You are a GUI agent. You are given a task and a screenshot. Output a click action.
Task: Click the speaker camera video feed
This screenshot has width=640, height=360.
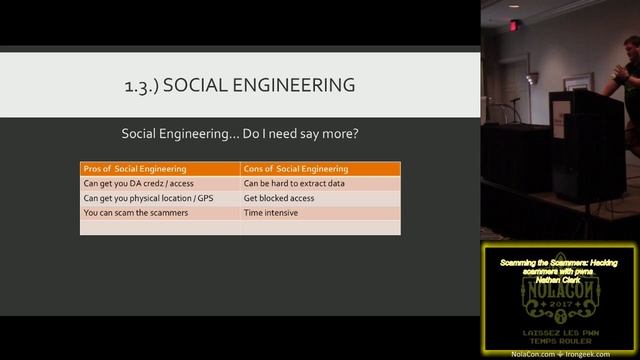[x=560, y=120]
